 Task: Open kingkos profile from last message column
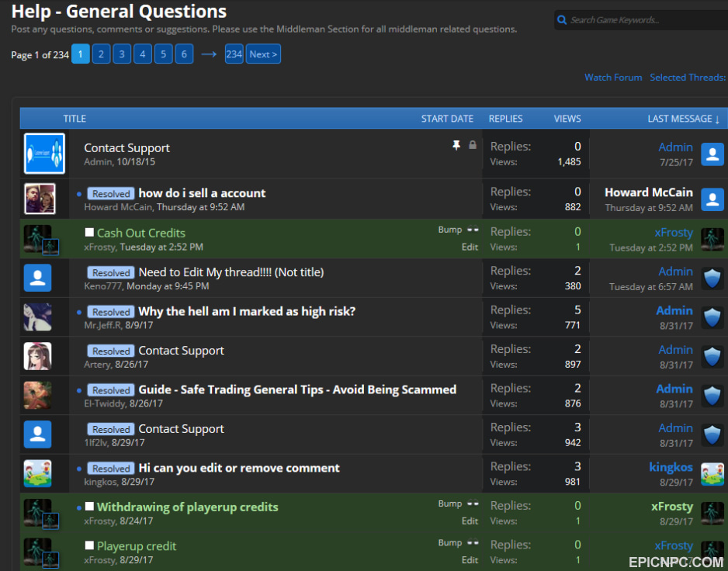(x=671, y=467)
